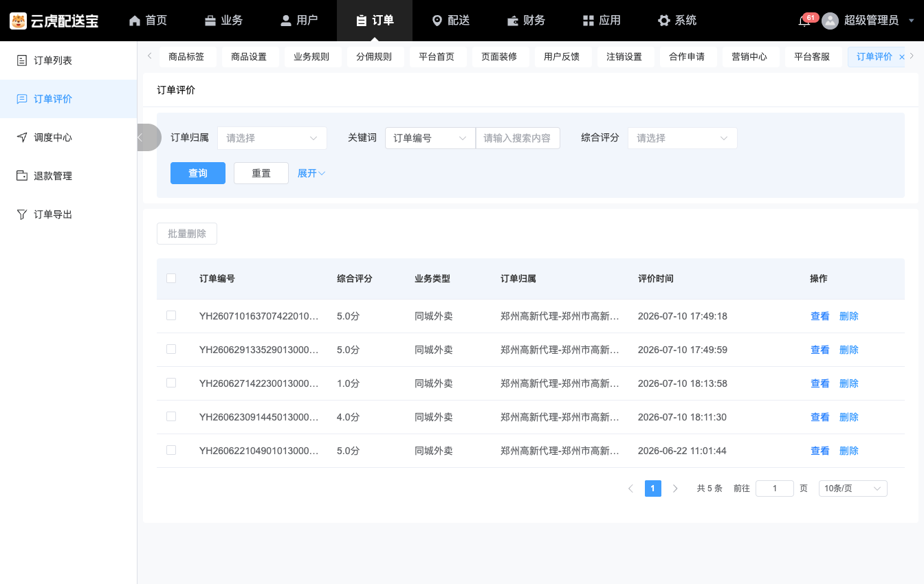
Task: Open the 财务 top menu
Action: point(526,21)
